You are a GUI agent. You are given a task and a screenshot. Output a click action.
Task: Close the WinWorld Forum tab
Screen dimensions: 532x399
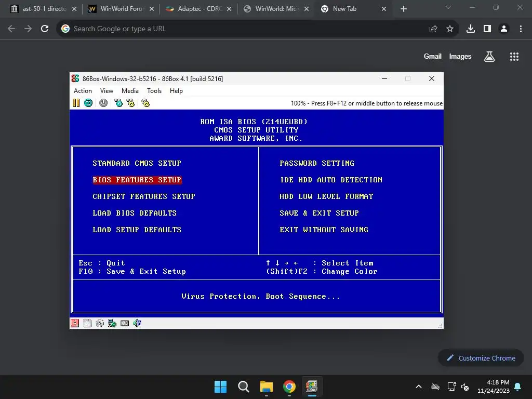click(152, 9)
